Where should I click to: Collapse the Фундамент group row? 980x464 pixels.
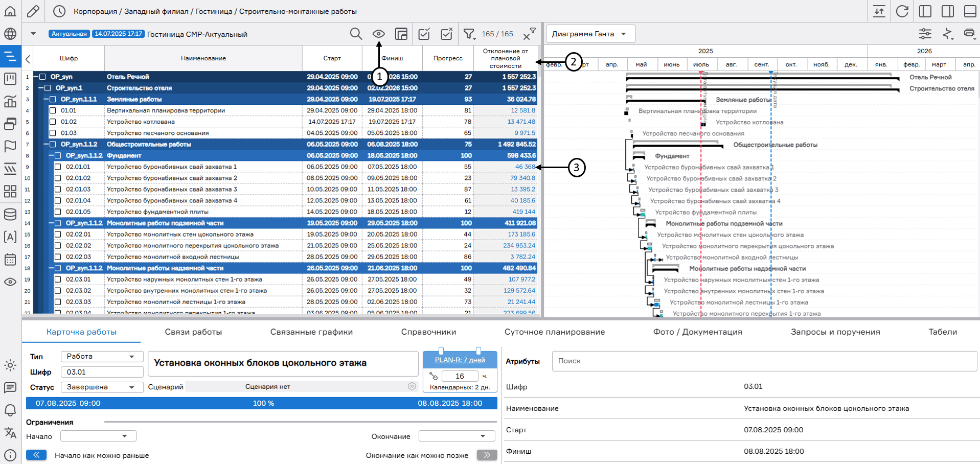[51, 155]
